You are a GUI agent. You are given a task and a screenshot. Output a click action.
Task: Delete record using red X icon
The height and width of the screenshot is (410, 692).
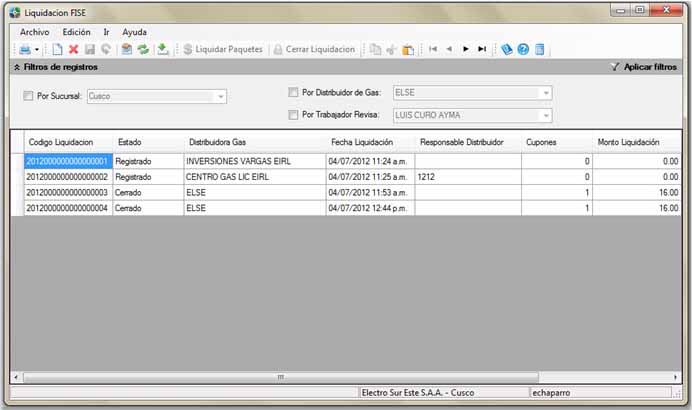(73, 49)
